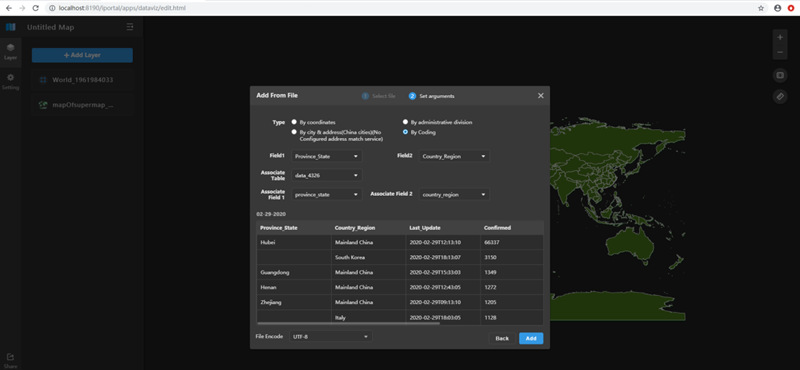Viewport: 800px width, 370px height.
Task: Click the Hubei table cell
Action: tap(294, 242)
